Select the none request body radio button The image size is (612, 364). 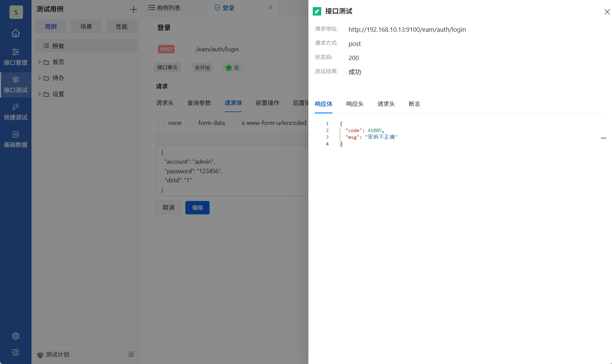click(162, 123)
